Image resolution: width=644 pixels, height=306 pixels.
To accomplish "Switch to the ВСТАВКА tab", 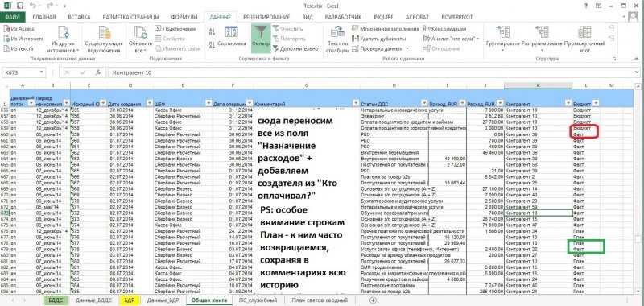I will [x=79, y=17].
